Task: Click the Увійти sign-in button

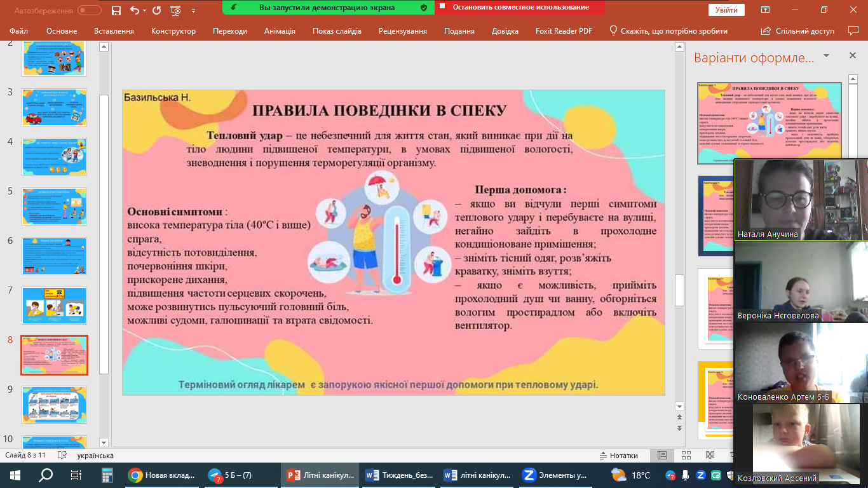Action: (726, 10)
